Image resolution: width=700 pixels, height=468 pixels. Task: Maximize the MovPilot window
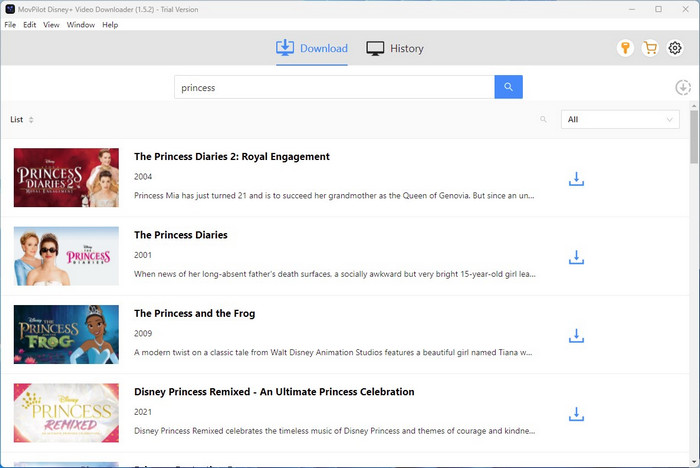point(658,9)
